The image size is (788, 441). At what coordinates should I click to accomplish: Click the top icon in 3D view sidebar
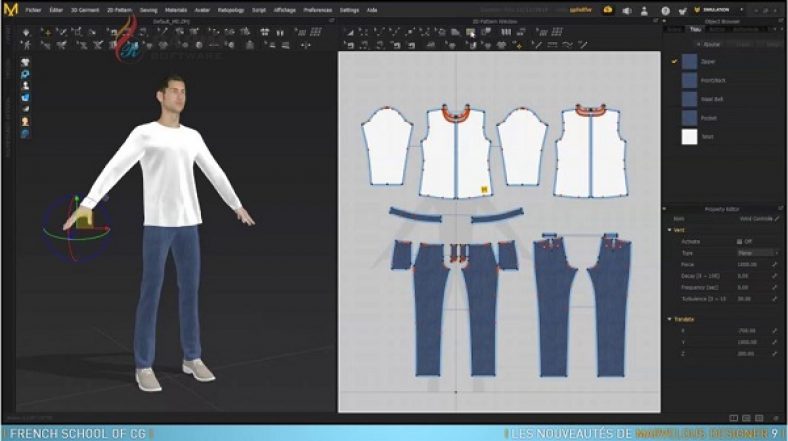tap(24, 61)
